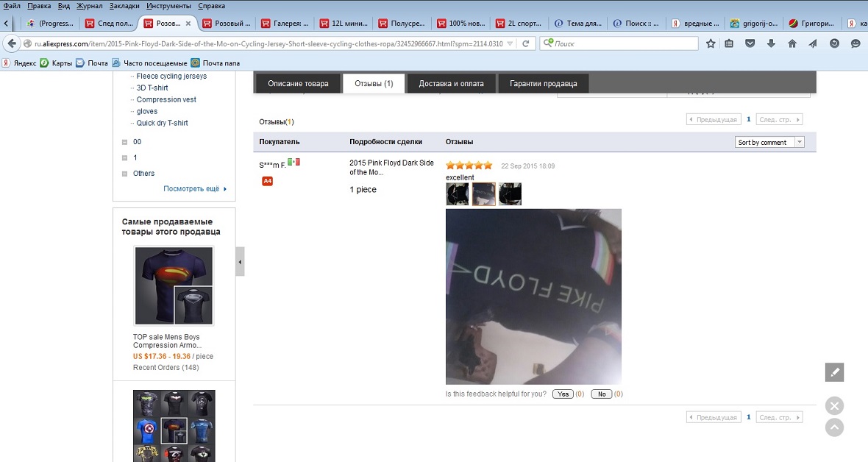Click the Pocket icon in the toolbar

tap(750, 43)
